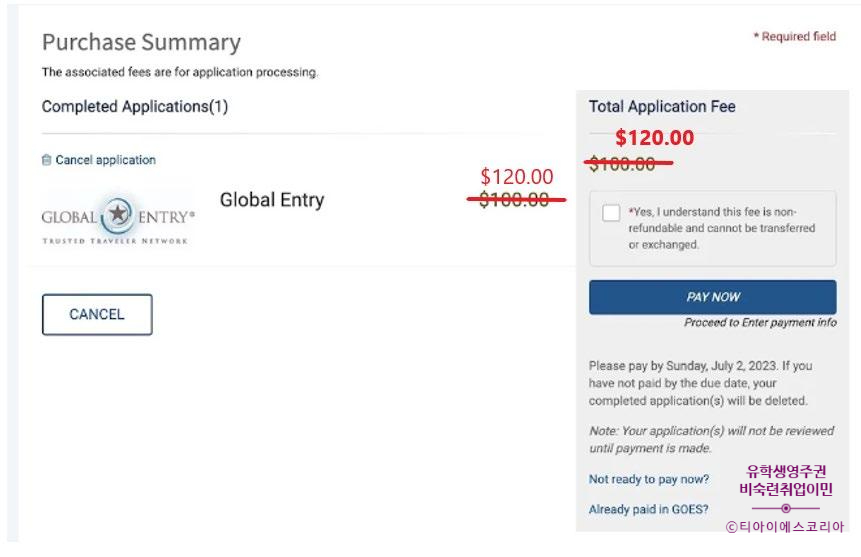Click the trash icon beside Cancel application

point(46,160)
